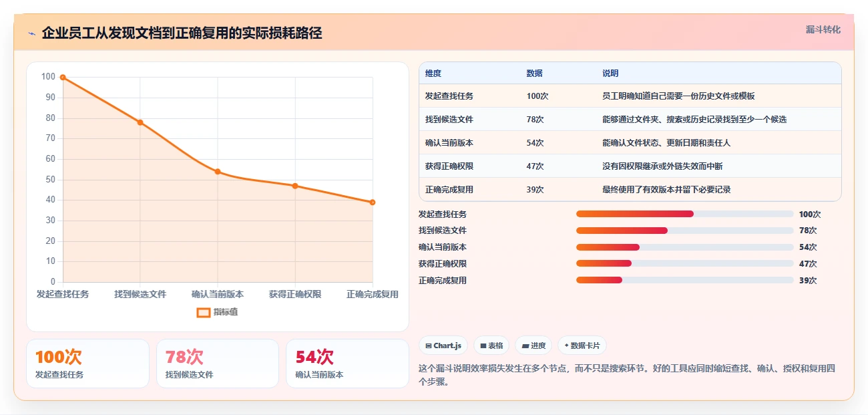Select the 确认当前版本 cell in the table
The width and height of the screenshot is (868, 415).
click(449, 143)
